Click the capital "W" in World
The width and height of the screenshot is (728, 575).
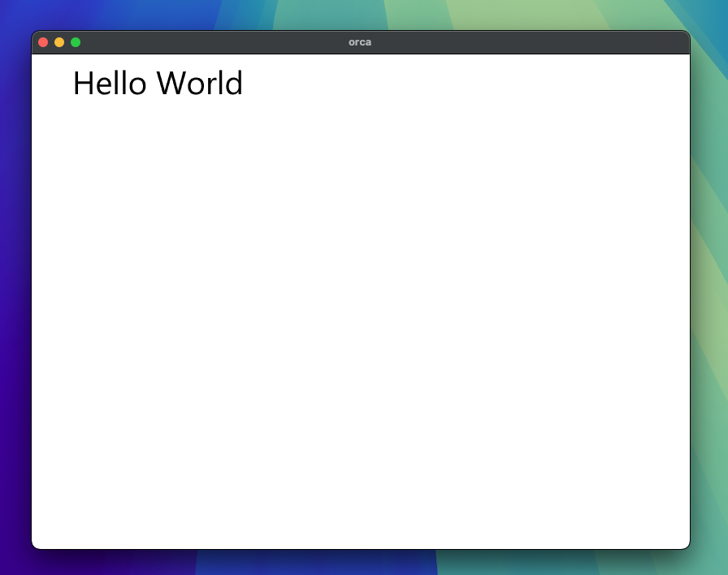(x=172, y=84)
